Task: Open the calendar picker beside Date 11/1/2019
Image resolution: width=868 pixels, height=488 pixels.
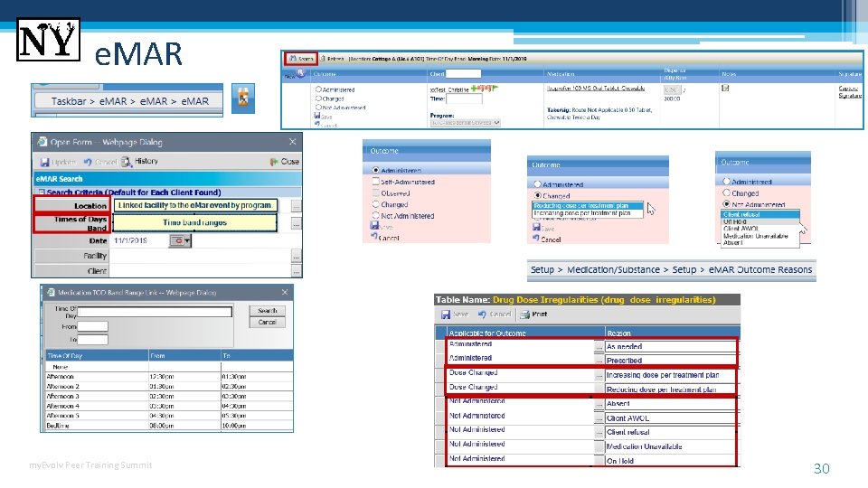Action: pyautogui.click(x=180, y=240)
